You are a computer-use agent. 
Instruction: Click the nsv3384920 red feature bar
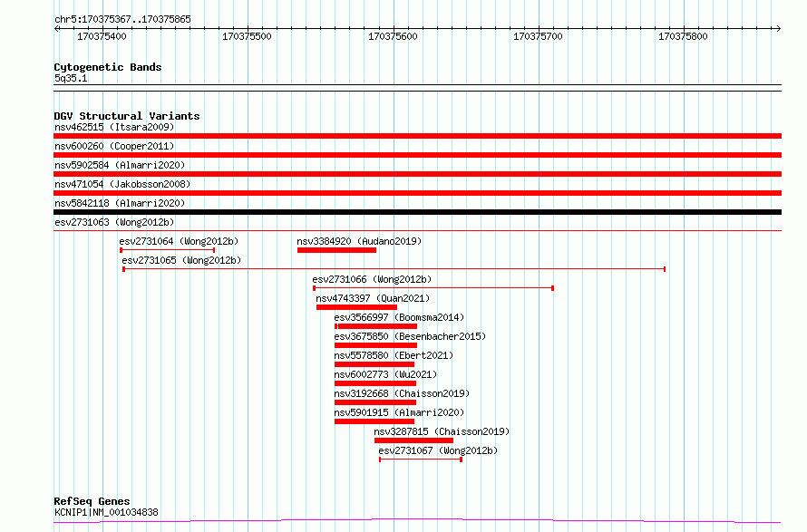click(x=336, y=250)
